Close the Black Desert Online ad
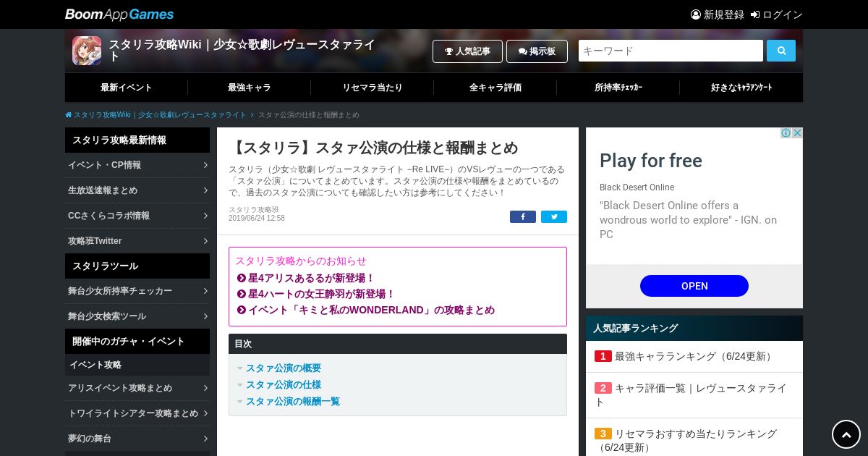868x456 pixels. (x=797, y=133)
